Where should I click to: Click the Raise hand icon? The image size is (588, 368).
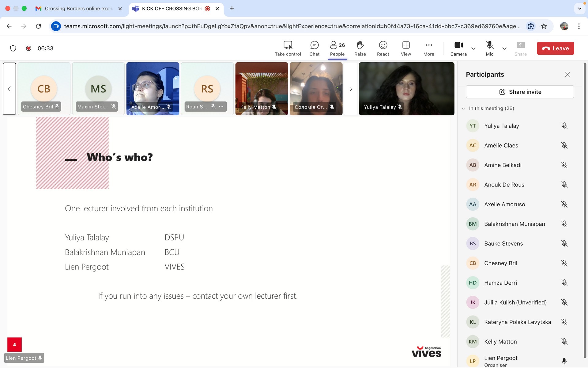pos(360,48)
